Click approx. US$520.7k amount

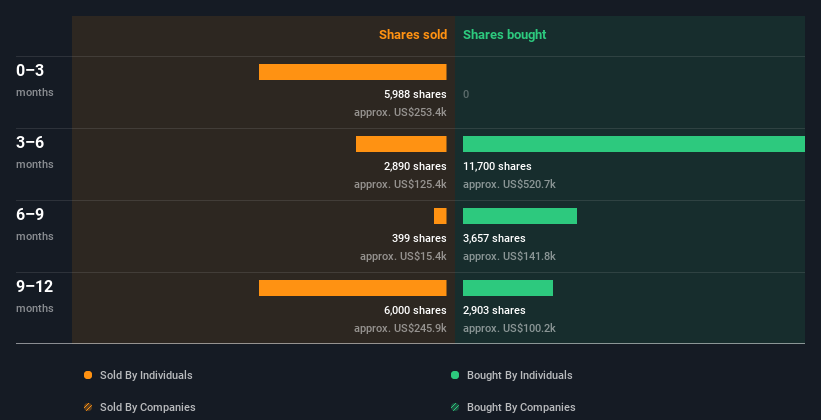click(509, 184)
